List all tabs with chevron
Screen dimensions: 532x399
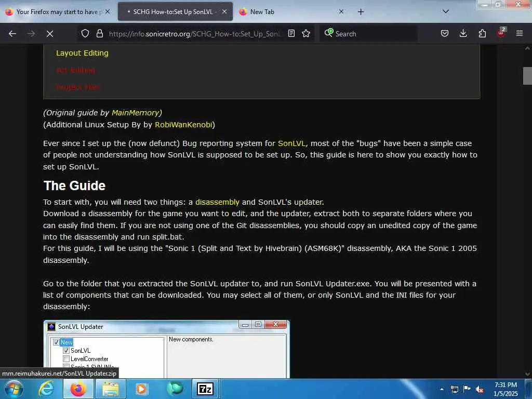[446, 11]
